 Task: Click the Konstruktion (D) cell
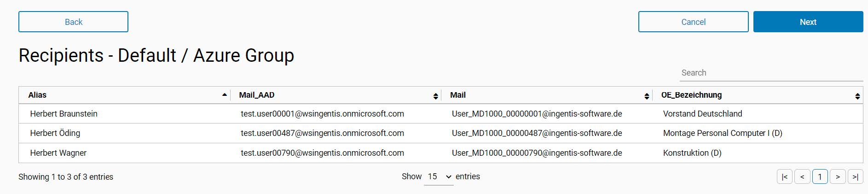click(x=692, y=153)
